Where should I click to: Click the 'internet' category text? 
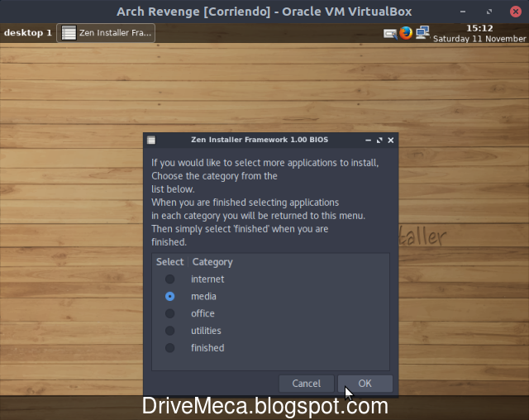click(207, 279)
